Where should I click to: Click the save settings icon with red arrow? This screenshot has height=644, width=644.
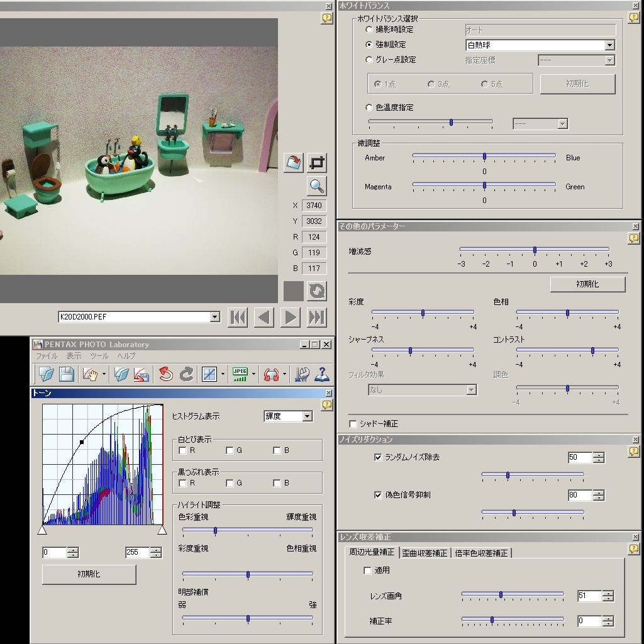click(142, 374)
